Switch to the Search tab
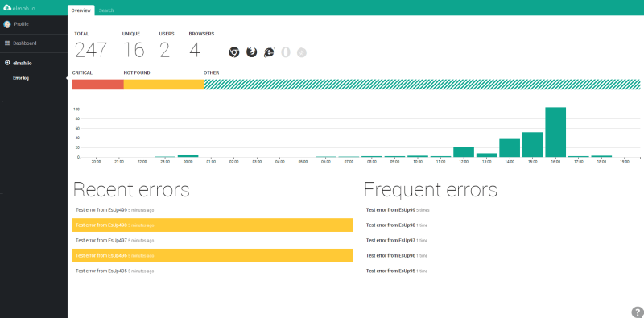The width and height of the screenshot is (644, 318). 106,10
